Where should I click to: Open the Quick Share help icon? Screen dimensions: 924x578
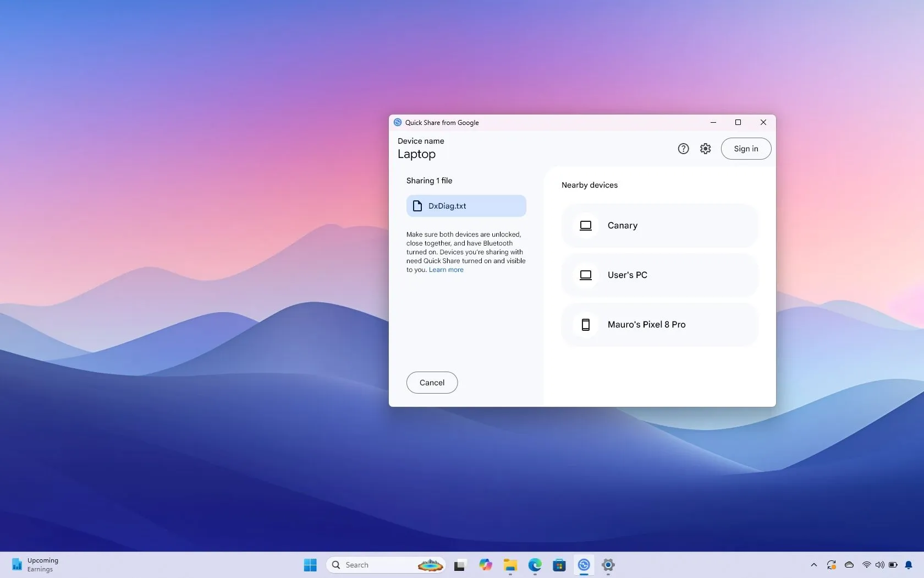(x=683, y=149)
